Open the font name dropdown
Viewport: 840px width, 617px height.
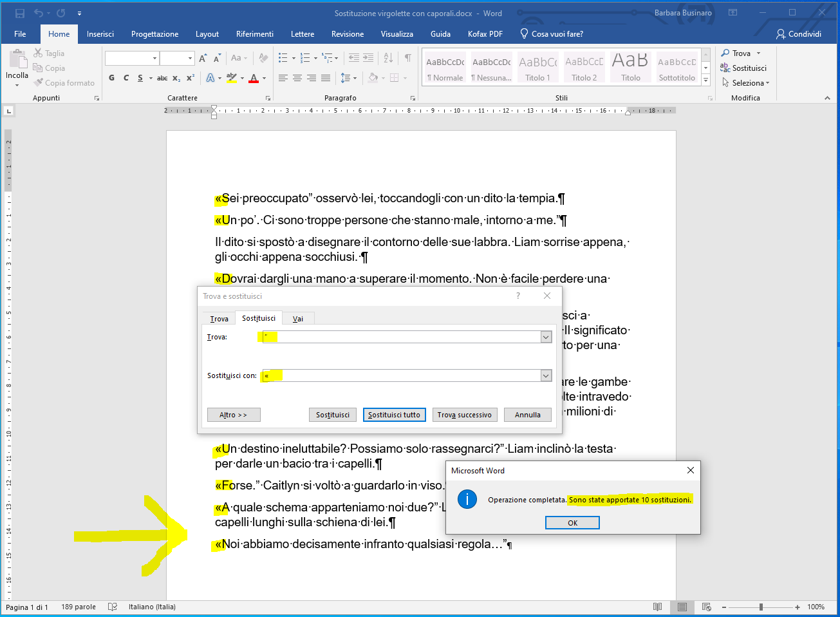pyautogui.click(x=154, y=58)
